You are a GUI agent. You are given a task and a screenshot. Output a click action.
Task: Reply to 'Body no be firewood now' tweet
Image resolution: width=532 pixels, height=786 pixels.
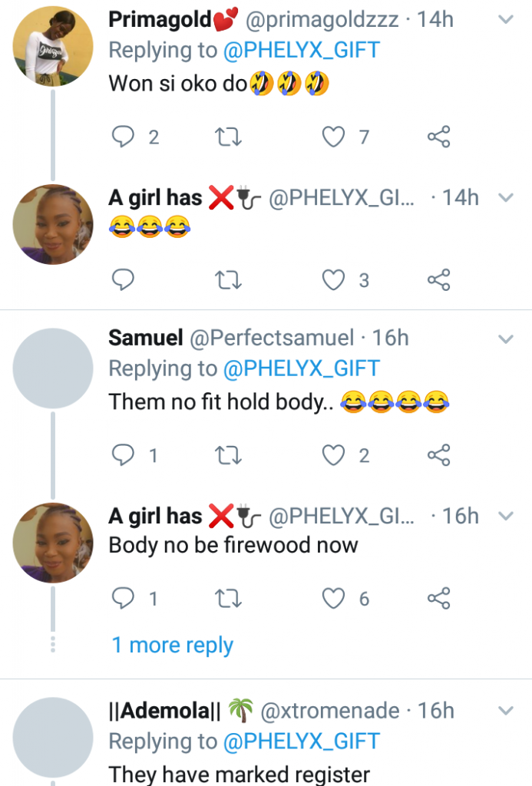(124, 599)
